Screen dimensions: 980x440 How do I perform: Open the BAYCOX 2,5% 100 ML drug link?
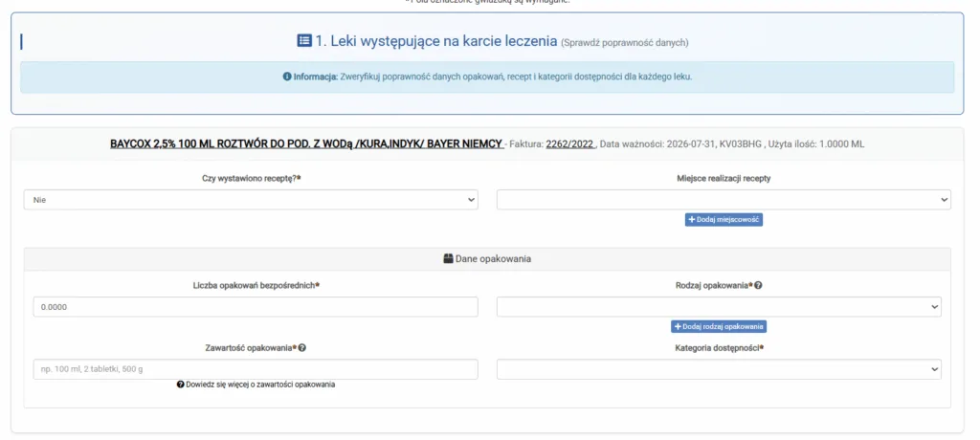[307, 144]
